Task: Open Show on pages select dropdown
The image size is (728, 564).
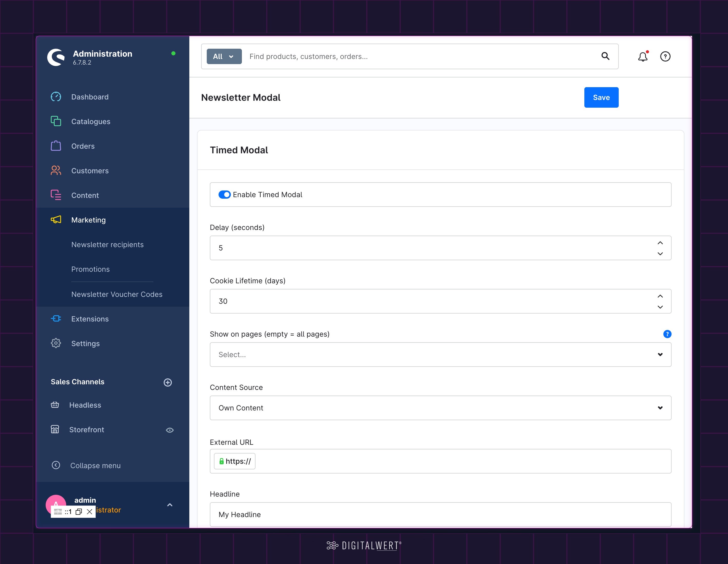Action: coord(440,355)
